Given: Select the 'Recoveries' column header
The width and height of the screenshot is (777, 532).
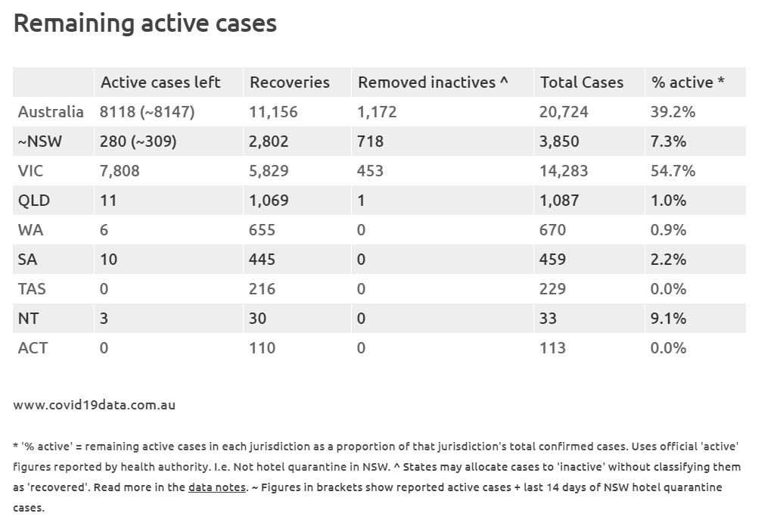Looking at the screenshot, I should click(290, 82).
